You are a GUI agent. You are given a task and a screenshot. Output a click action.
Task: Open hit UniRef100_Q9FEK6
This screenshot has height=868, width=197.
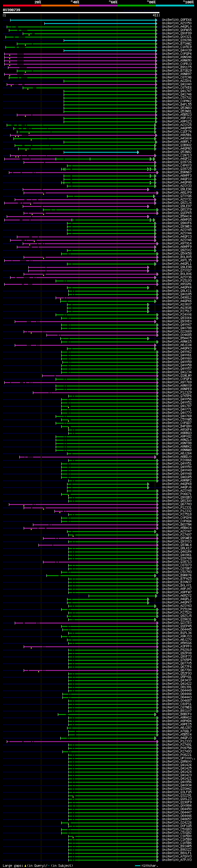(177, 20)
